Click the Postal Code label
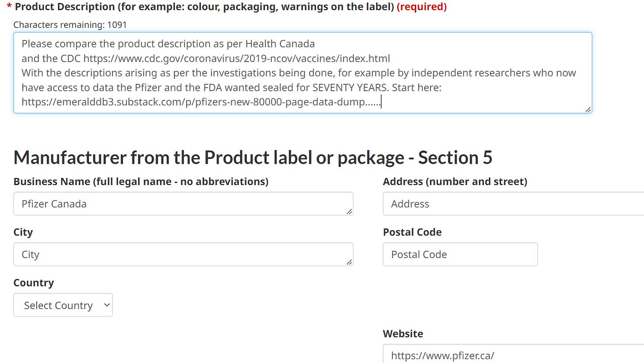 point(412,232)
